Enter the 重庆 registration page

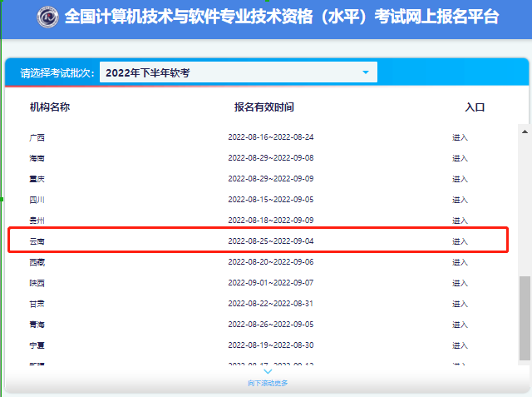click(460, 179)
